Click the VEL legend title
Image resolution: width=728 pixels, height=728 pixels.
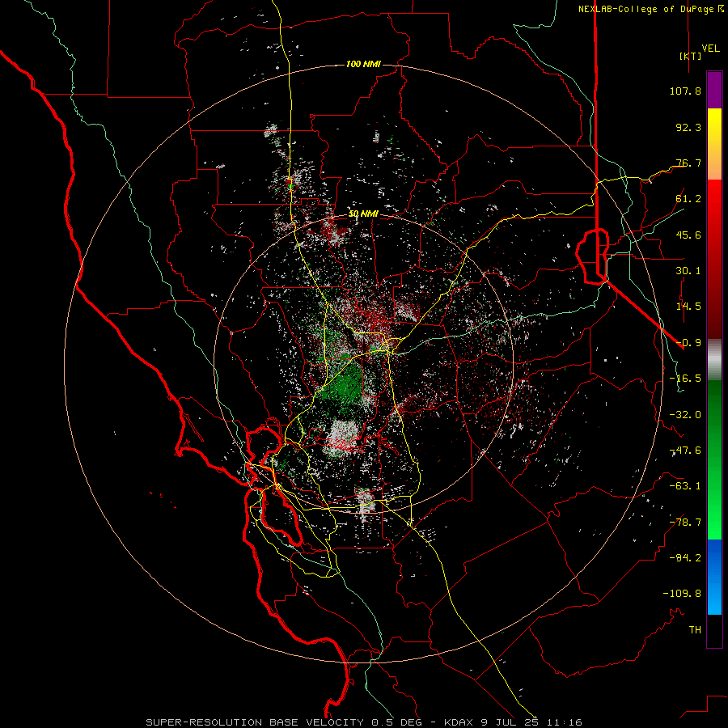[710, 49]
